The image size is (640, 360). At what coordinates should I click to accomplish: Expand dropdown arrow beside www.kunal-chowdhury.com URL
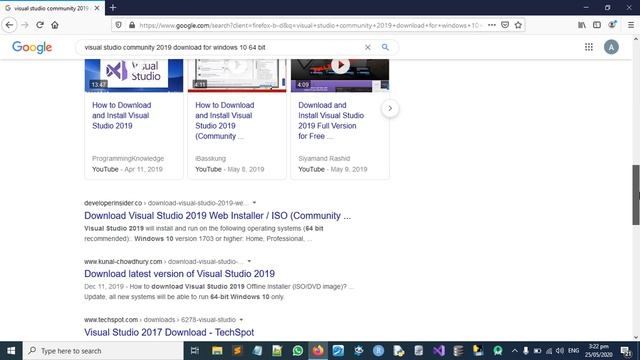pyautogui.click(x=249, y=261)
